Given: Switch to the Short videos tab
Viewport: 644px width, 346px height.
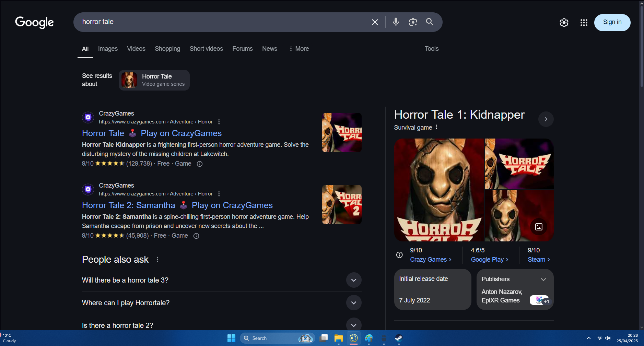Looking at the screenshot, I should coord(206,49).
